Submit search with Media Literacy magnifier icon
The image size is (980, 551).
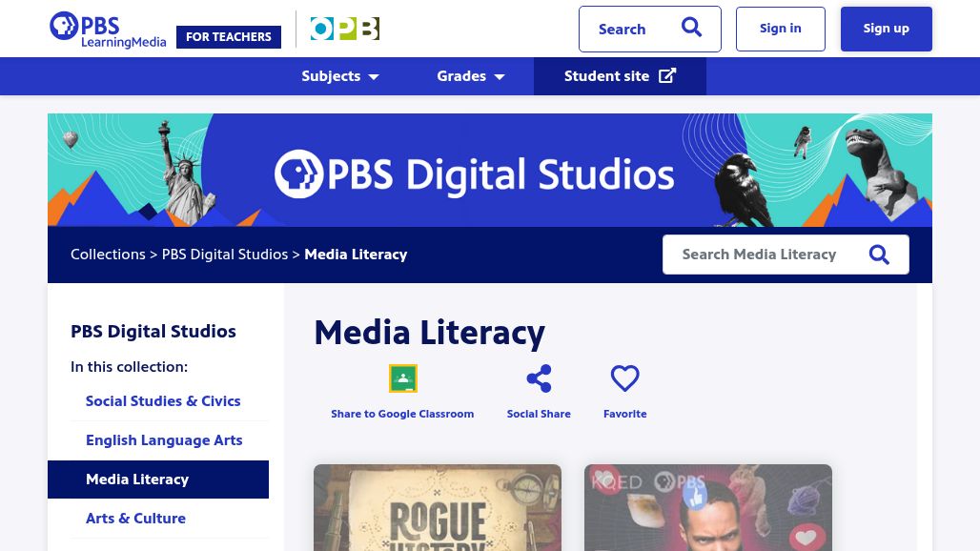(x=879, y=255)
